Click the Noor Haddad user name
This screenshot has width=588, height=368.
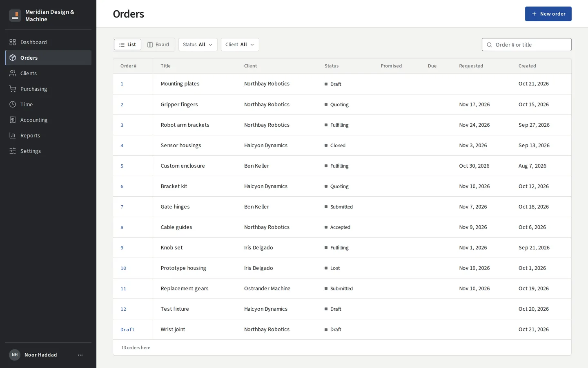[x=41, y=355]
